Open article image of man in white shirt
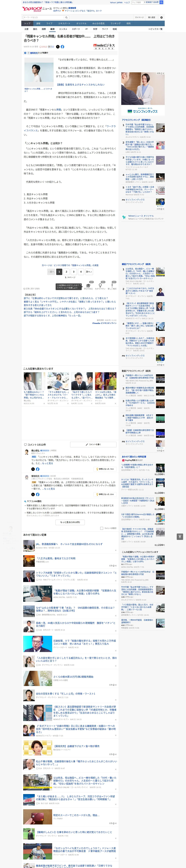This screenshot has height=868, width=186. 39,72
